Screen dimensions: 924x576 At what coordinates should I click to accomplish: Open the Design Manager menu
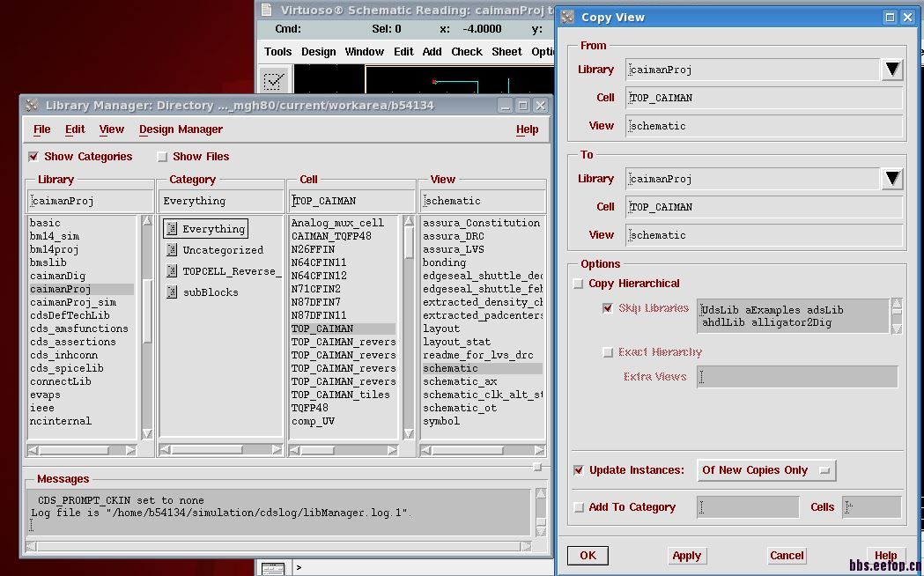pos(181,129)
